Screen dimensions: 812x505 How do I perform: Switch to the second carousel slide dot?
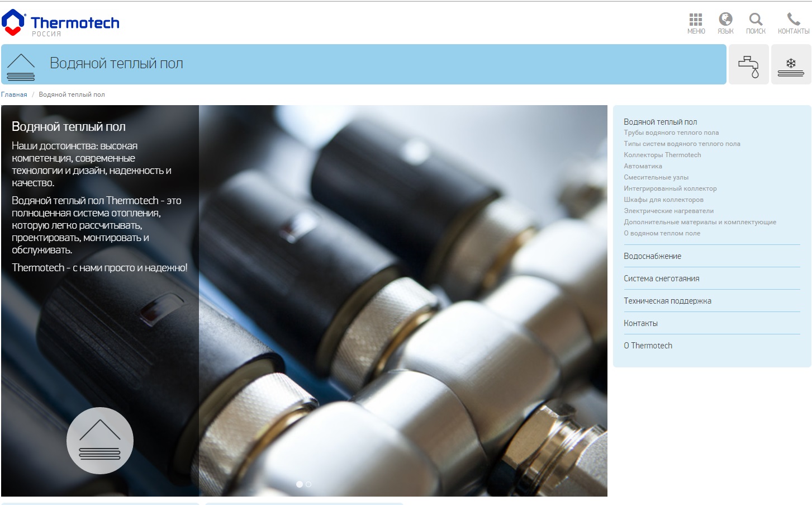[x=308, y=484]
